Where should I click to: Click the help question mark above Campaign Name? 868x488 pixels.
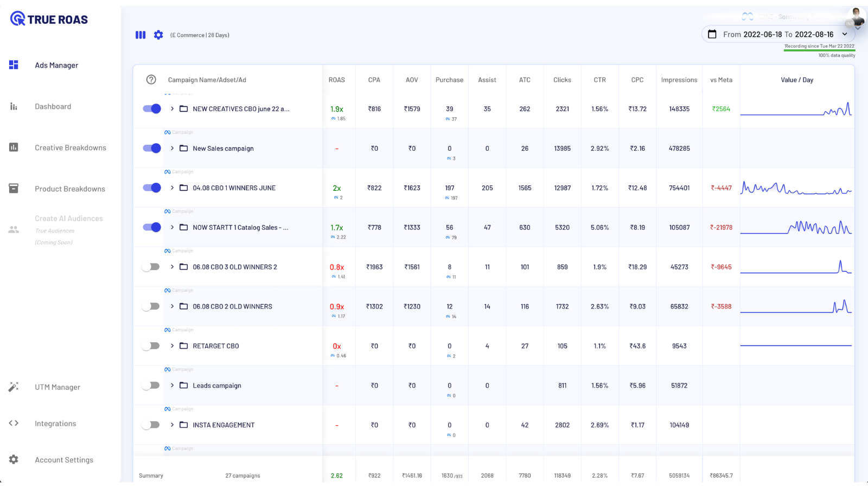click(x=150, y=79)
